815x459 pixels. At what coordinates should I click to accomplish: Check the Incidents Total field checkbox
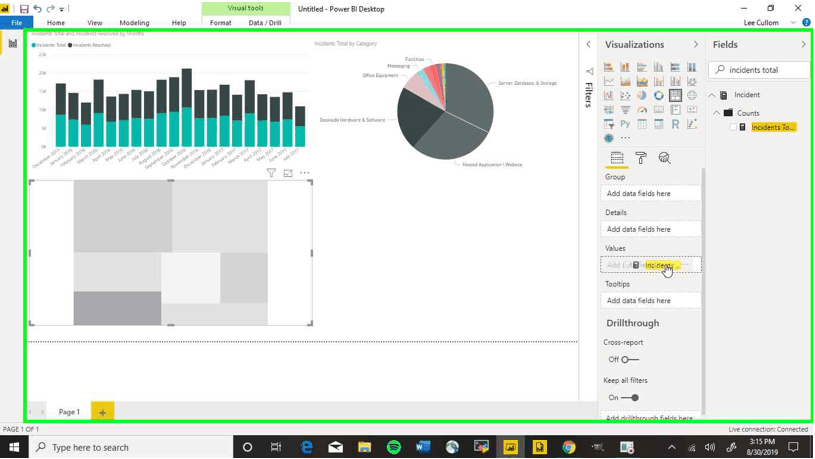(733, 127)
